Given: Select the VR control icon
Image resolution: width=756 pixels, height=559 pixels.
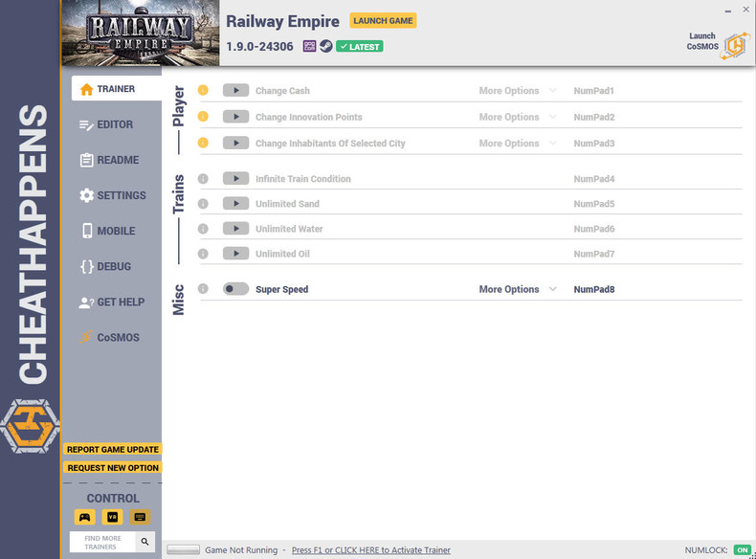Looking at the screenshot, I should coord(112,517).
